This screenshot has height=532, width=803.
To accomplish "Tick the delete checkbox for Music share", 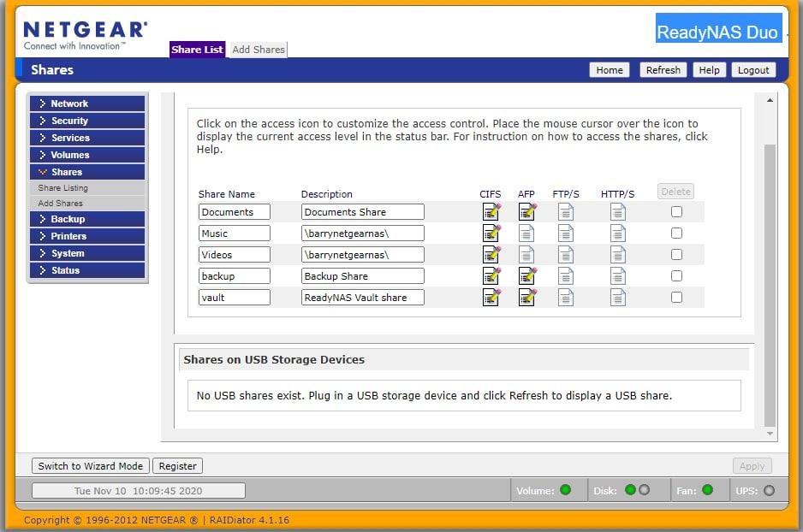I will (x=676, y=233).
